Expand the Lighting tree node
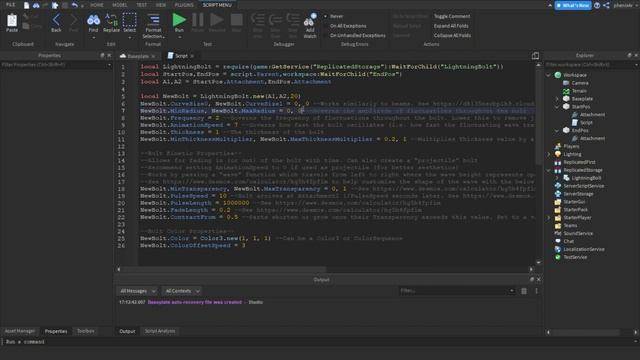Screen dimensions: 640x360 click(x=548, y=154)
